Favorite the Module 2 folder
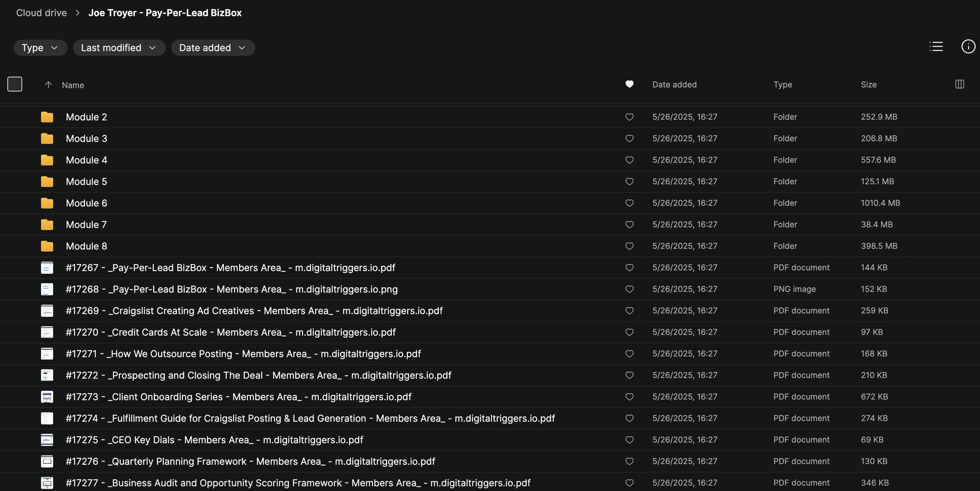 click(629, 117)
